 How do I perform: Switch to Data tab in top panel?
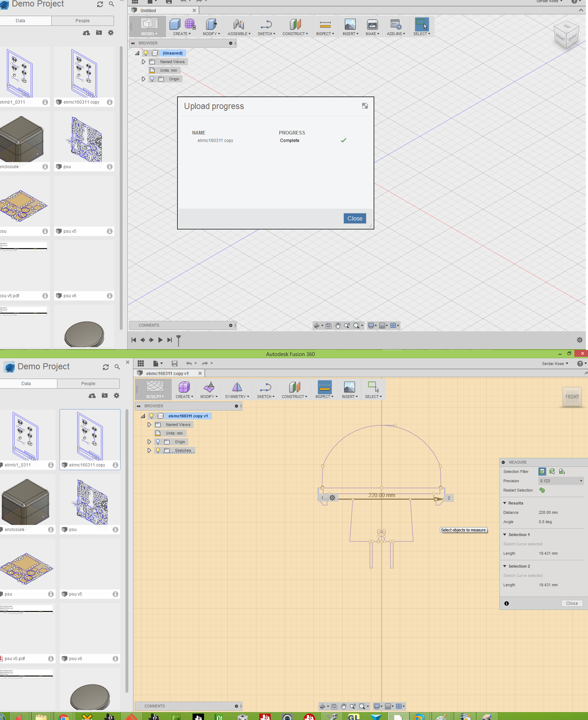(20, 20)
